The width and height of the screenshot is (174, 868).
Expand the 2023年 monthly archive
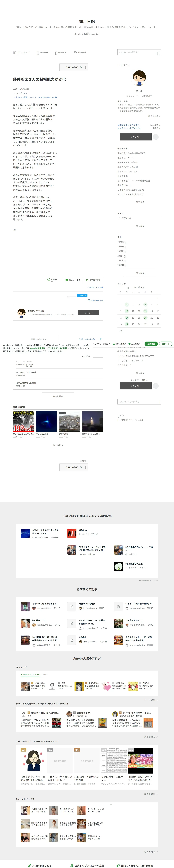coord(121,247)
